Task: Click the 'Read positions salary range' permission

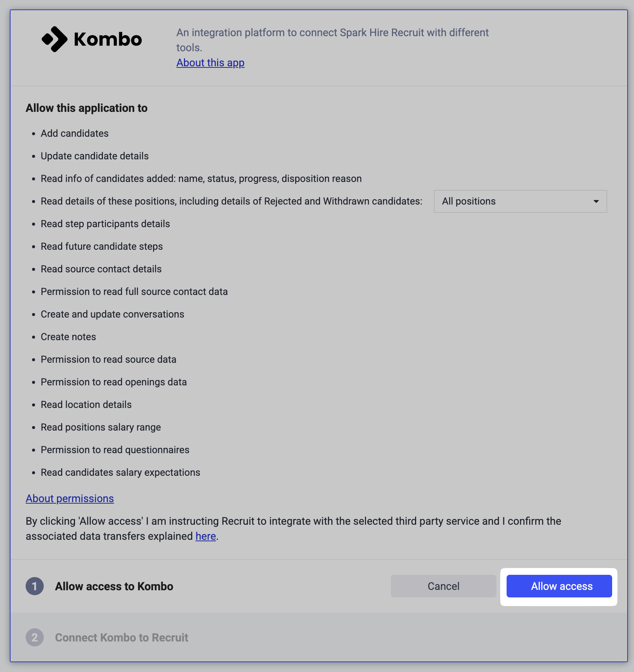Action: point(101,427)
